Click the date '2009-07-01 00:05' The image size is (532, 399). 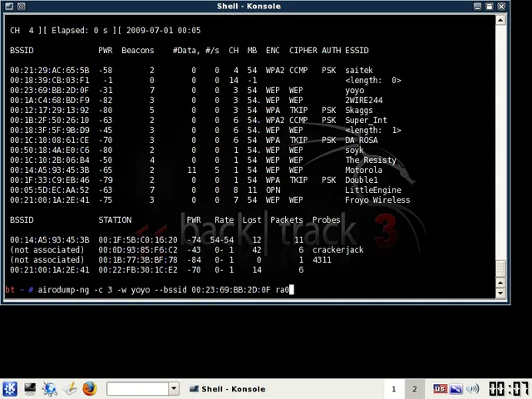point(164,31)
